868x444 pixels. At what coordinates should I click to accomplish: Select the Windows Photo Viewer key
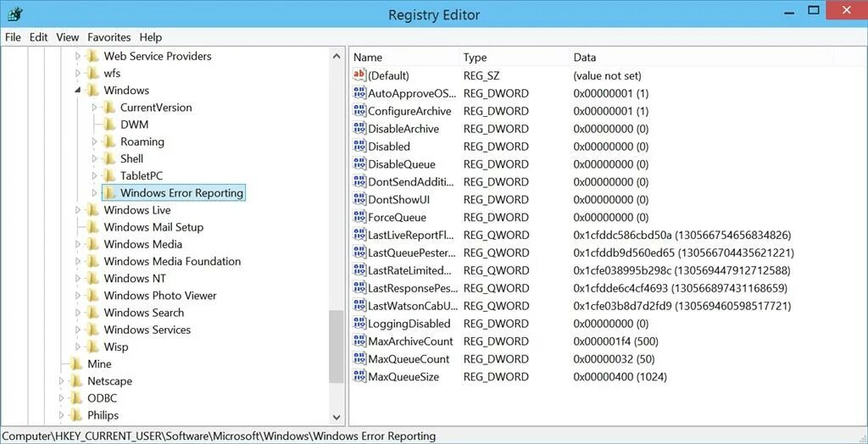(160, 296)
